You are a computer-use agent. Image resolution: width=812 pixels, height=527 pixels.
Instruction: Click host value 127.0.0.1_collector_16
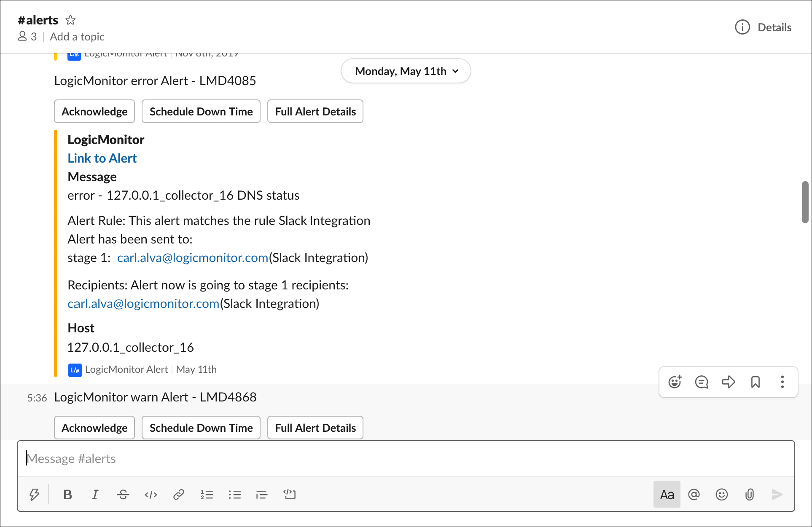131,347
